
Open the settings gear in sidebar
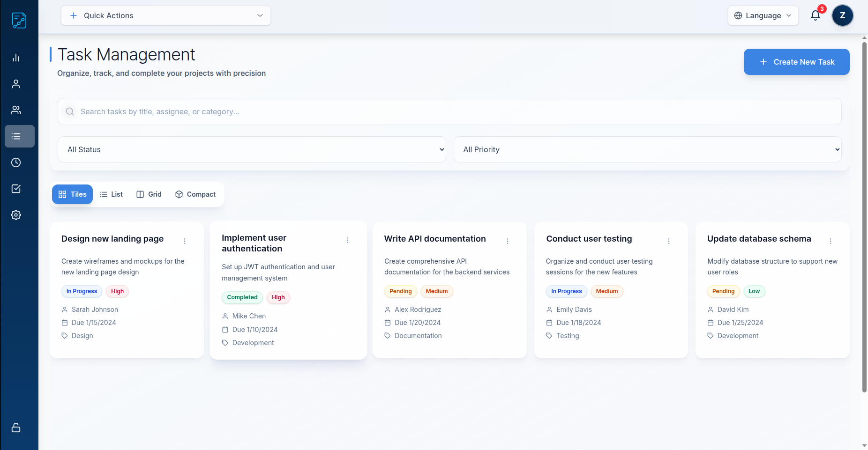click(x=16, y=215)
